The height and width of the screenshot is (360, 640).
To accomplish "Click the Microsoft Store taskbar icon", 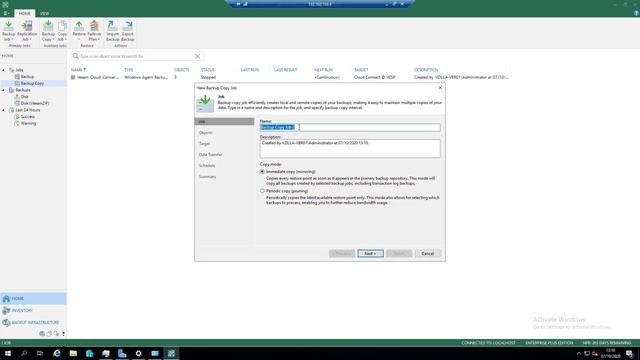I will click(x=89, y=353).
